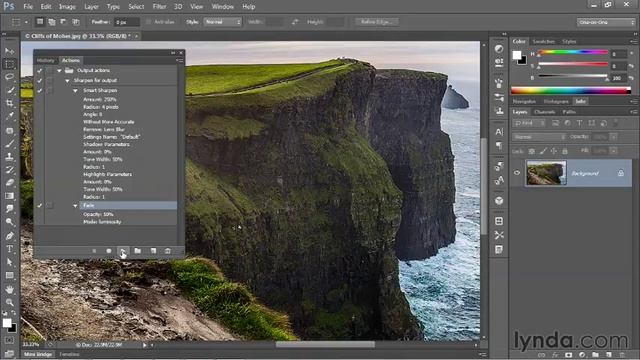This screenshot has width=640, height=360.
Task: Collapse the Smart Sharpen step
Action: (76, 90)
